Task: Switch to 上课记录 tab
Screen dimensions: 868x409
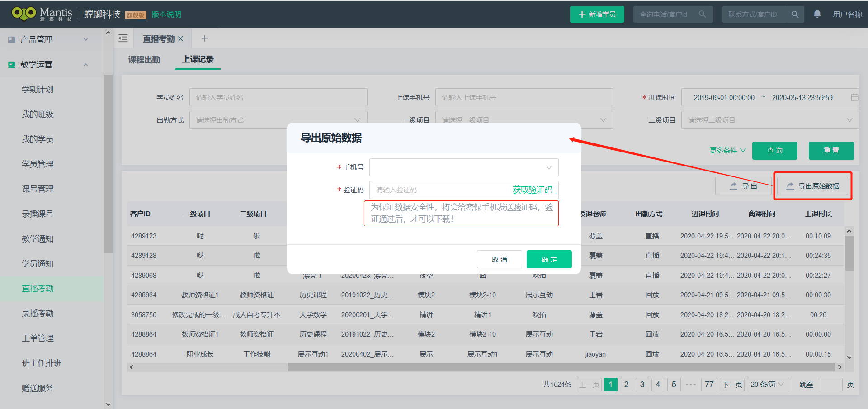Action: tap(198, 59)
